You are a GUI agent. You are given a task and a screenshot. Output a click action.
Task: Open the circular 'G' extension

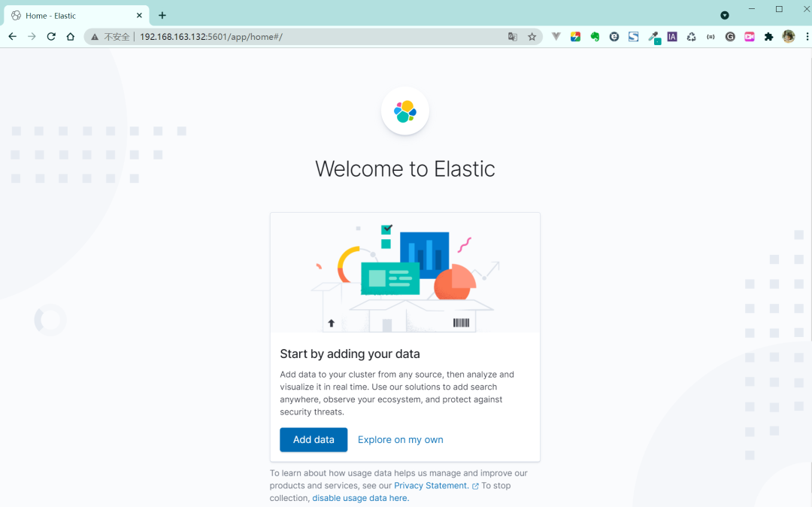pyautogui.click(x=730, y=37)
